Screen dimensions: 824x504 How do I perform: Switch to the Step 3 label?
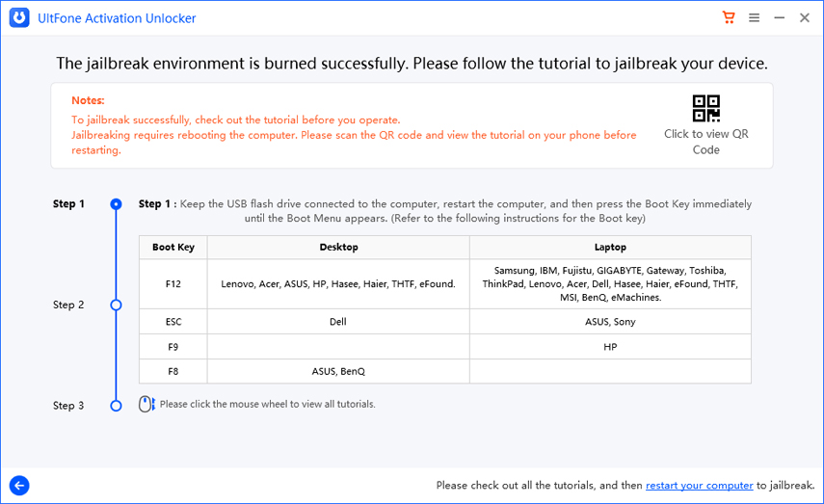(x=68, y=406)
